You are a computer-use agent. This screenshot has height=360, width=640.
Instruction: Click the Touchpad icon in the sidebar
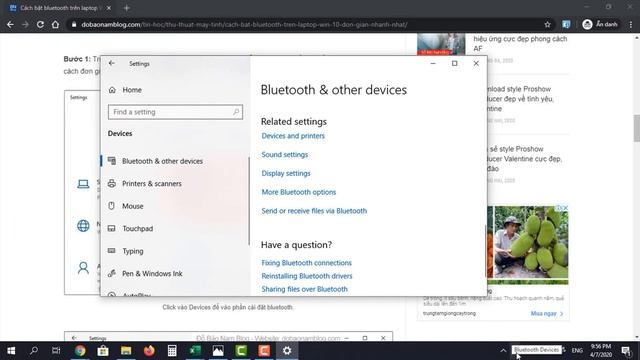[x=111, y=228]
